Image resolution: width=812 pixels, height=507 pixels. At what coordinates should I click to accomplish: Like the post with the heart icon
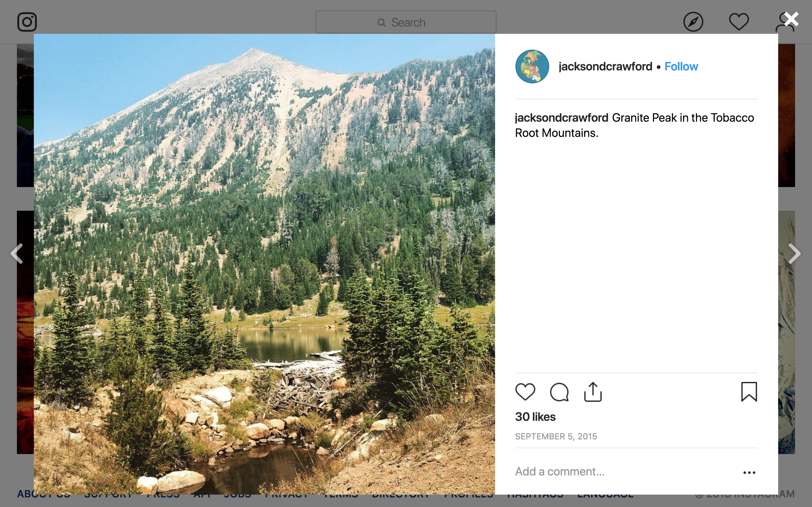525,392
